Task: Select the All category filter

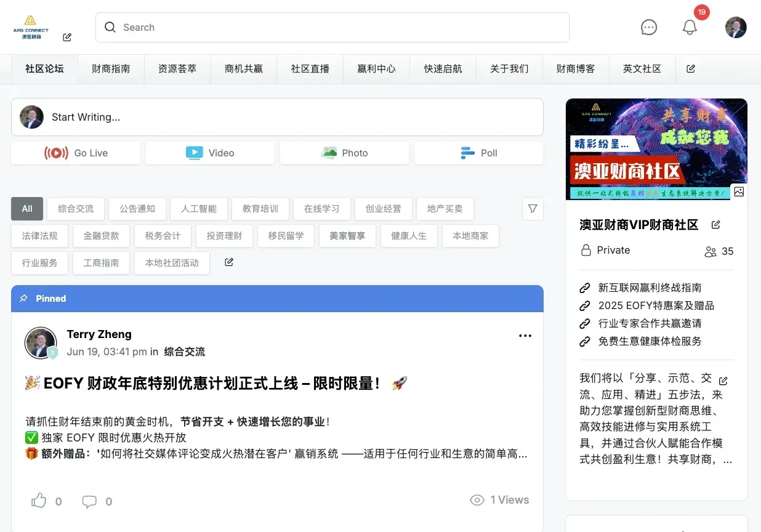Action: [x=27, y=209]
